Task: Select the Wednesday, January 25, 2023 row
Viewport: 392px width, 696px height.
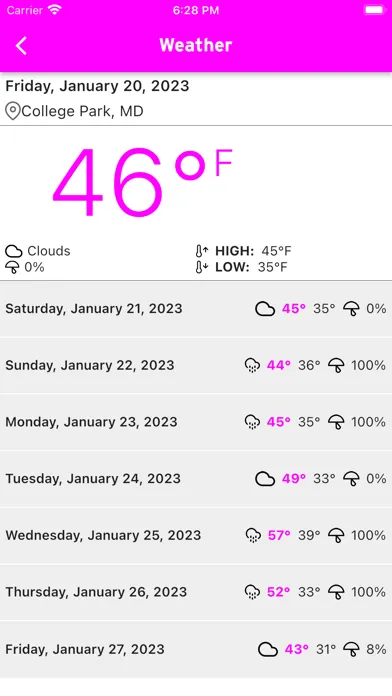Action: click(196, 535)
